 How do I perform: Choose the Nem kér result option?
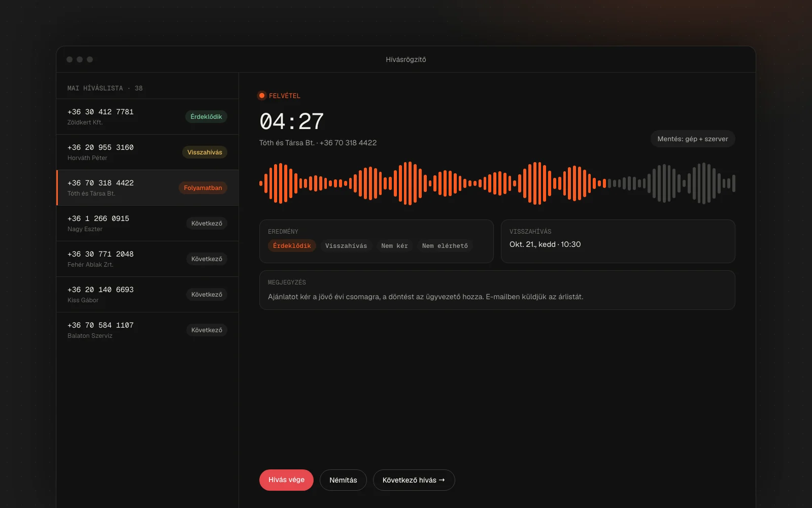pos(394,246)
